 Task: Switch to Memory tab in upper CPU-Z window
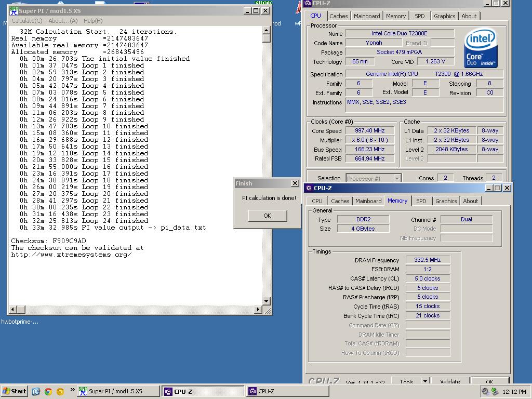(x=395, y=16)
